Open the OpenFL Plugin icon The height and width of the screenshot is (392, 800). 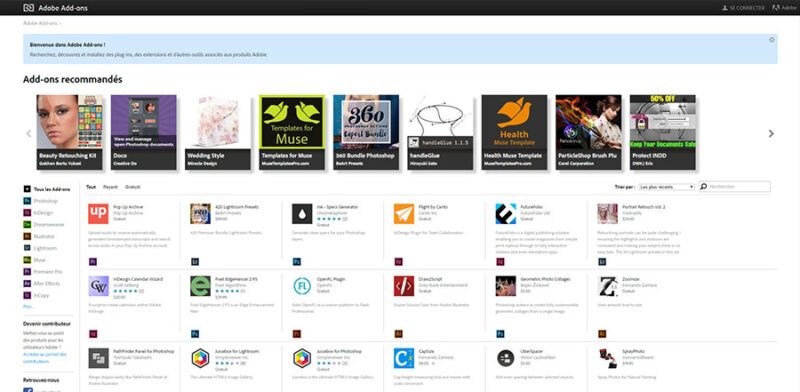[302, 286]
